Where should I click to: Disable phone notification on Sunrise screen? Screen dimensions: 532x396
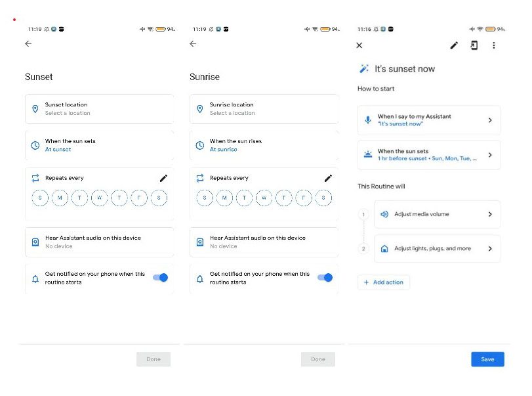(x=325, y=278)
